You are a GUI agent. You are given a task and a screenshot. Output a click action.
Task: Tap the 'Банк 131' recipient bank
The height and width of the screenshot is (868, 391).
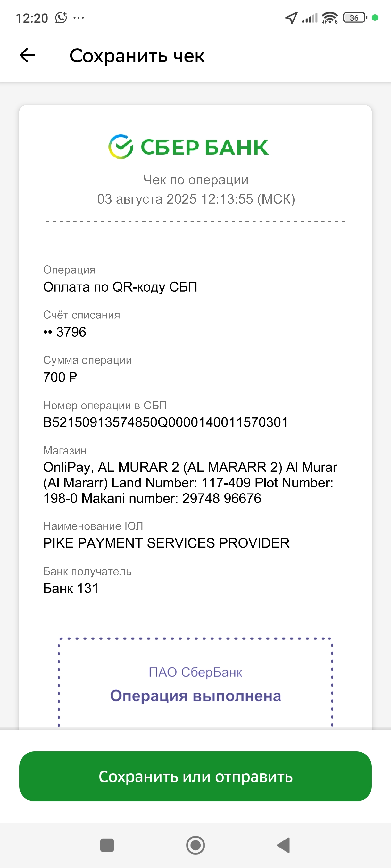[71, 588]
